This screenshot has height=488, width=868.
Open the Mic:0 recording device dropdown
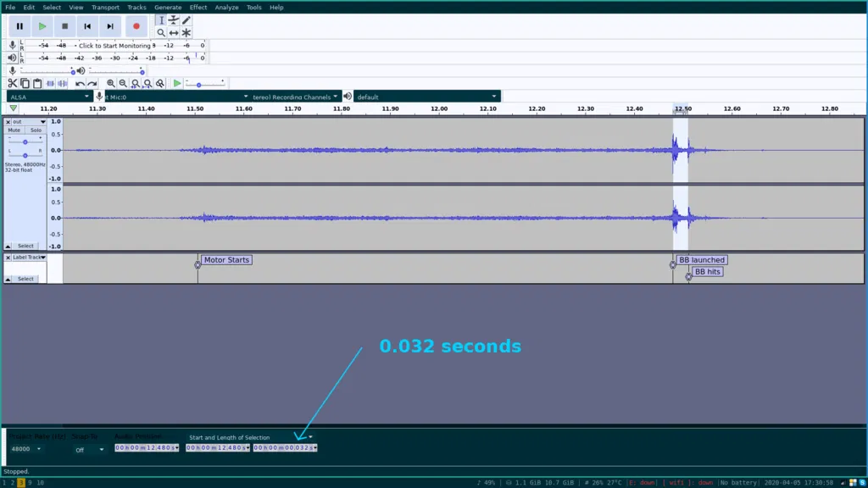176,97
